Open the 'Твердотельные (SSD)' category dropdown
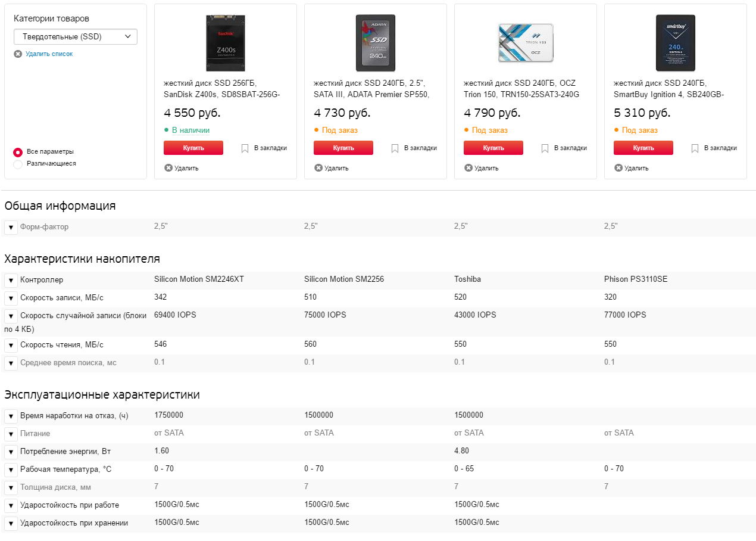Viewport: 756px width, 541px height. click(76, 37)
